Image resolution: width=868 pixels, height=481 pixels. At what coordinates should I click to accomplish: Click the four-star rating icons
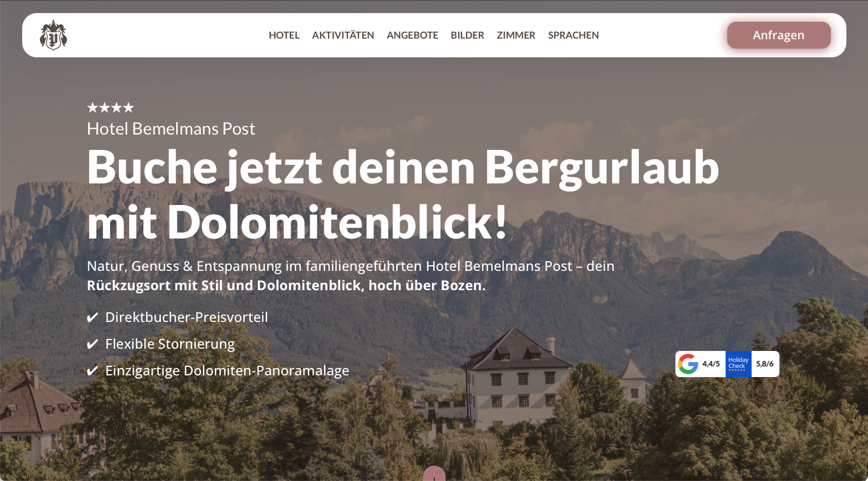point(110,107)
